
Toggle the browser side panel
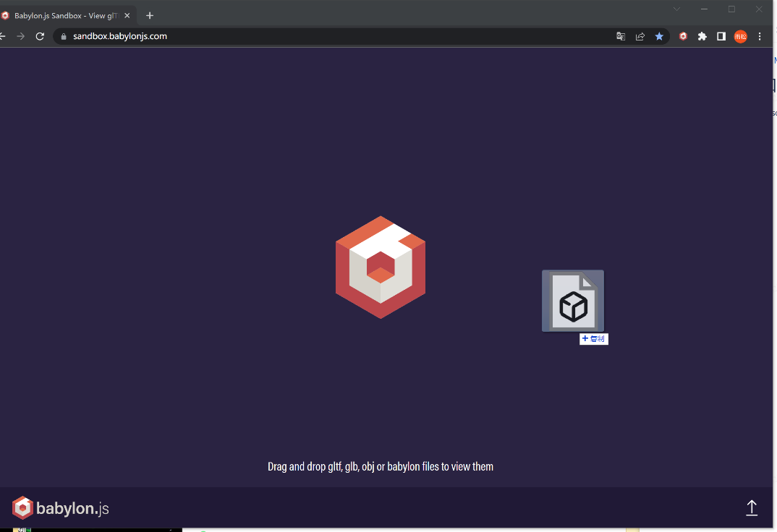[721, 36]
